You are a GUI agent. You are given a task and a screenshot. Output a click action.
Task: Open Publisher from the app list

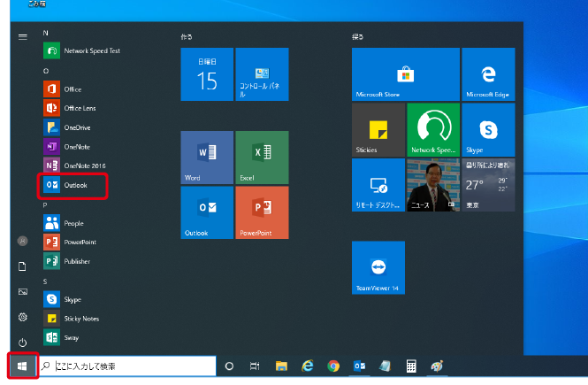(x=67, y=261)
